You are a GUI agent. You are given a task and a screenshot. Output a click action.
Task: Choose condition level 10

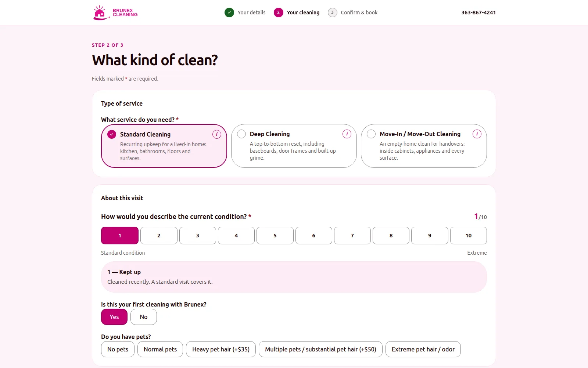(x=469, y=236)
